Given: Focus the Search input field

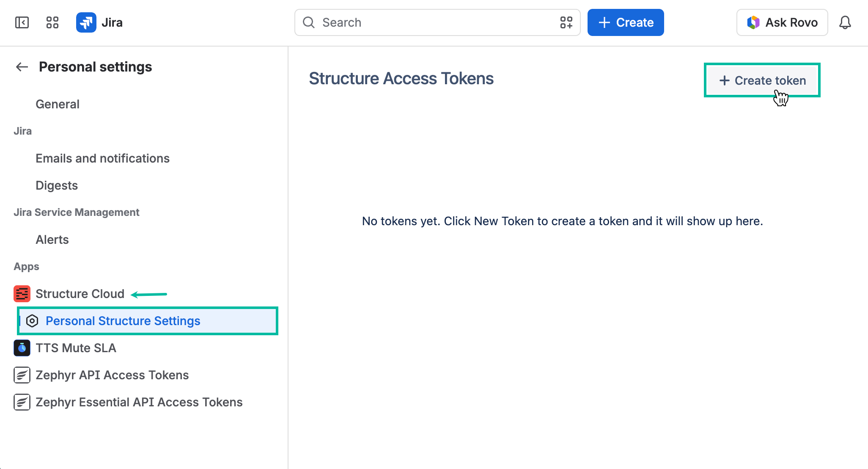Looking at the screenshot, I should (x=437, y=22).
